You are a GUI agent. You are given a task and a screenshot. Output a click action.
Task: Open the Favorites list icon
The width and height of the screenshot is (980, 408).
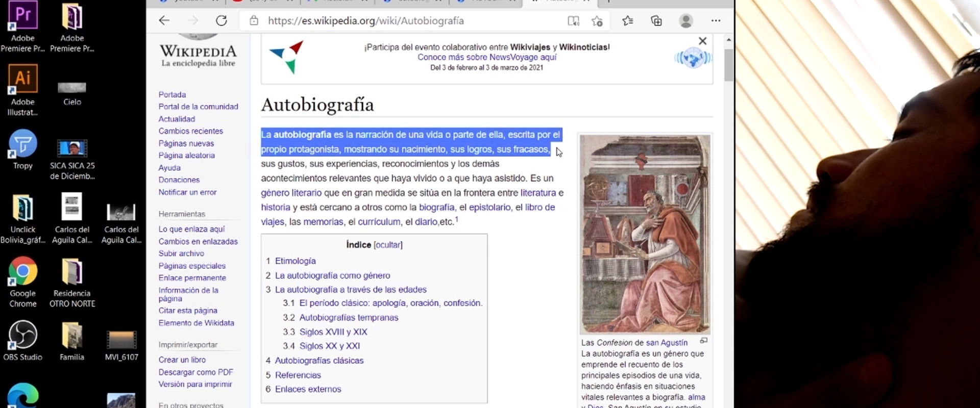pyautogui.click(x=627, y=21)
